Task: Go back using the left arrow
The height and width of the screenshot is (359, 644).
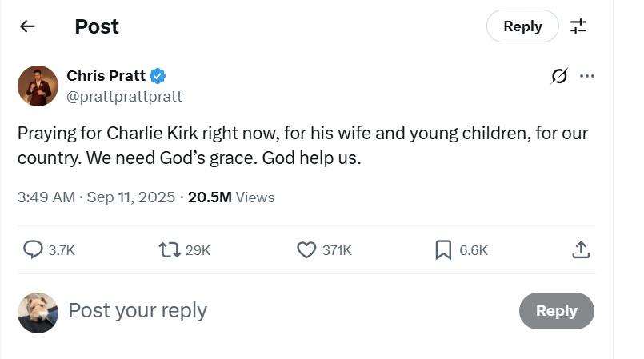Action: point(27,26)
